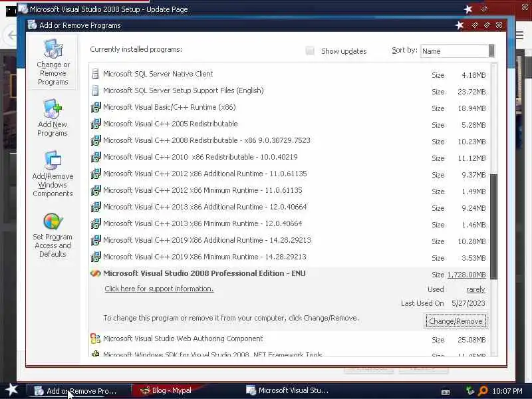
Task: Click Visual Studio 2008 Professional Edition icon
Action: coord(96,273)
